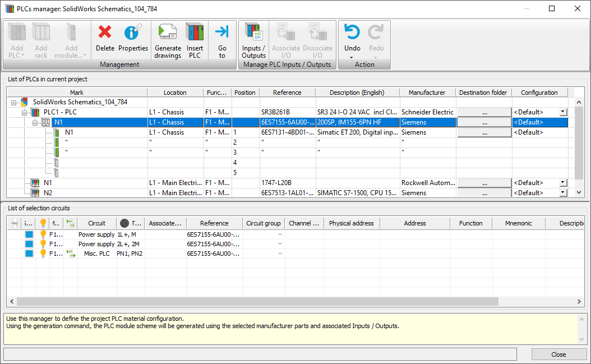Click the Undo icon

352,32
